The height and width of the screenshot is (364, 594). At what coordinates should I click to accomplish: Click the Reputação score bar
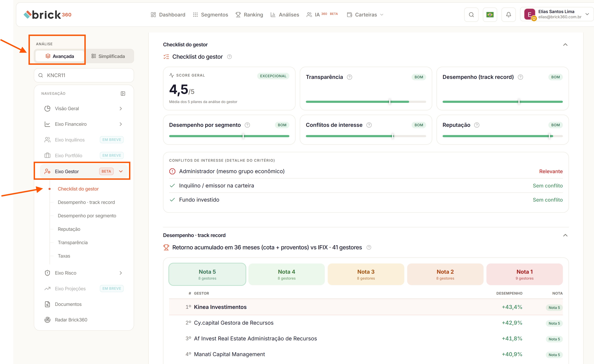click(x=503, y=136)
